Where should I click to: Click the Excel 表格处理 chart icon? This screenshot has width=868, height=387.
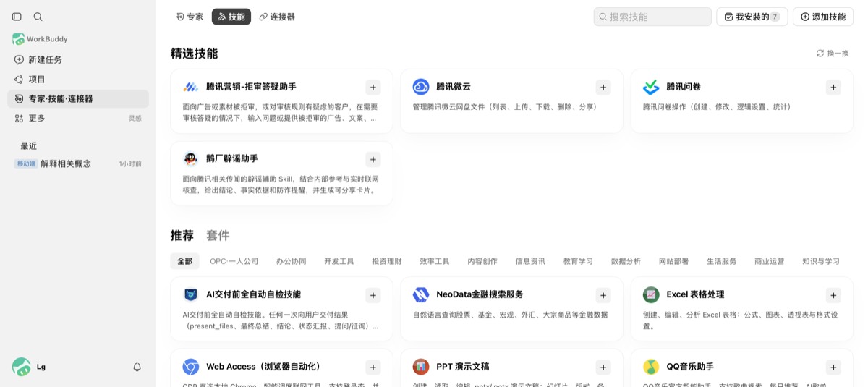point(651,294)
